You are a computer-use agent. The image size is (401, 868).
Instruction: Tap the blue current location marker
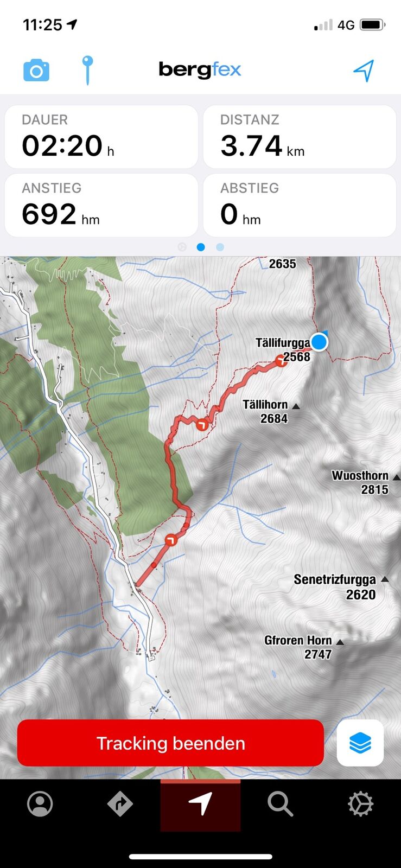click(x=320, y=342)
